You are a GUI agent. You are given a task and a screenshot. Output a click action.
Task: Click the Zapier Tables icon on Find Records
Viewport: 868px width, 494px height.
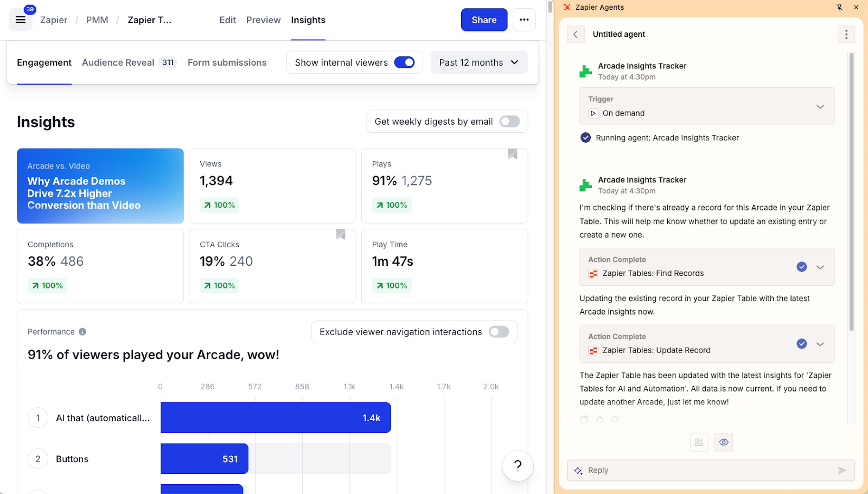click(x=593, y=274)
